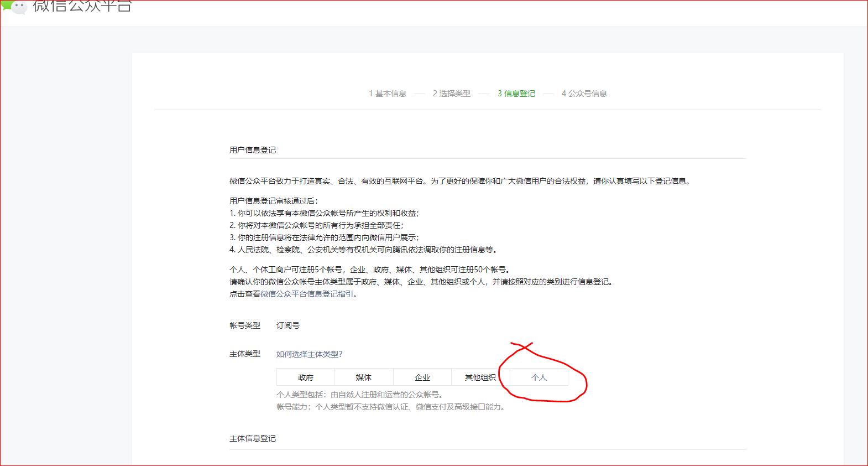The height and width of the screenshot is (466, 868).
Task: Select 媒体 as the subject type
Action: (x=364, y=377)
